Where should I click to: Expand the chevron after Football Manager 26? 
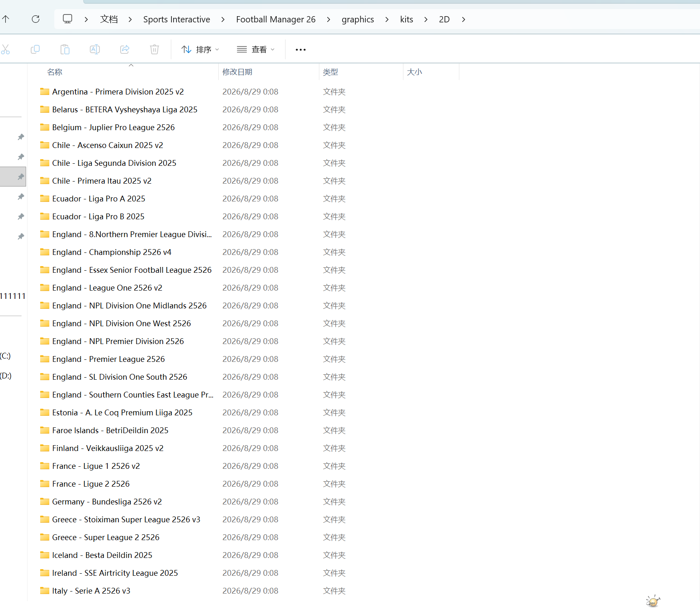coord(328,19)
